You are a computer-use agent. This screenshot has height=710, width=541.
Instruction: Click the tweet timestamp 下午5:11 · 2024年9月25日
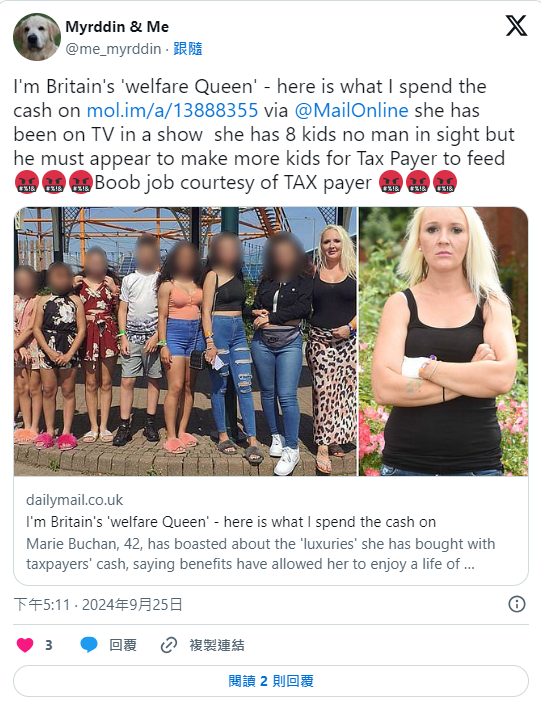click(x=98, y=604)
